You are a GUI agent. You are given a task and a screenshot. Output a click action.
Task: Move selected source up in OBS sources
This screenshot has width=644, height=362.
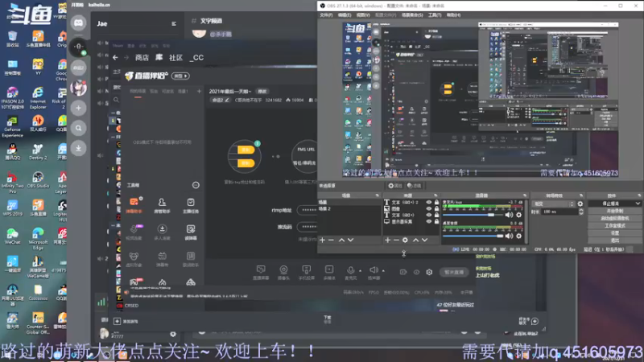coord(415,240)
